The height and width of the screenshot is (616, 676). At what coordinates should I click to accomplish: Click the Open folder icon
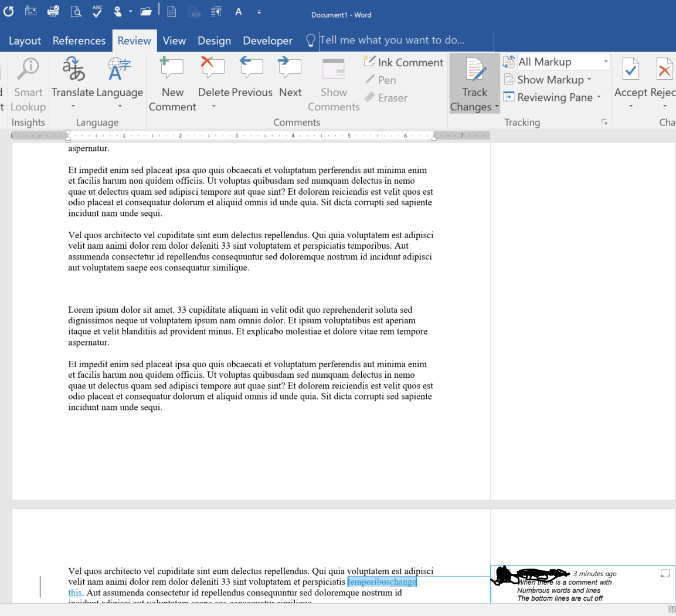coord(146,12)
